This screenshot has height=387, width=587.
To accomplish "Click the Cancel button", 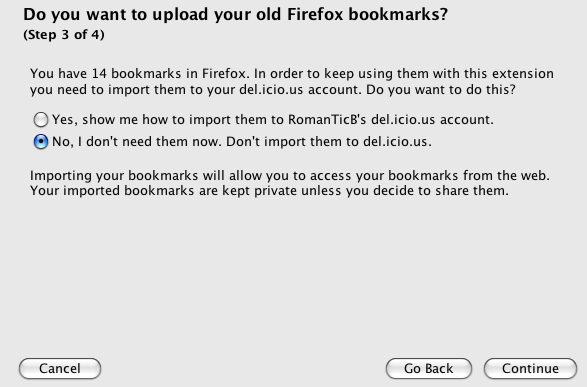I will [x=60, y=369].
